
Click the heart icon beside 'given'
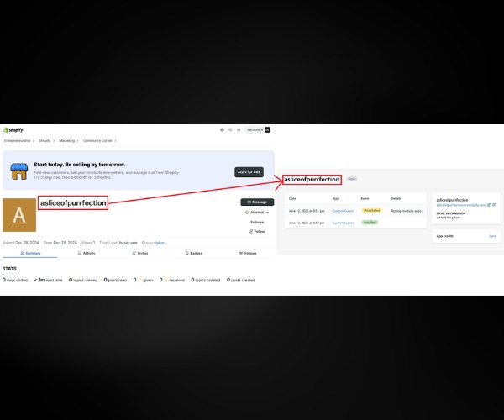pos(139,280)
